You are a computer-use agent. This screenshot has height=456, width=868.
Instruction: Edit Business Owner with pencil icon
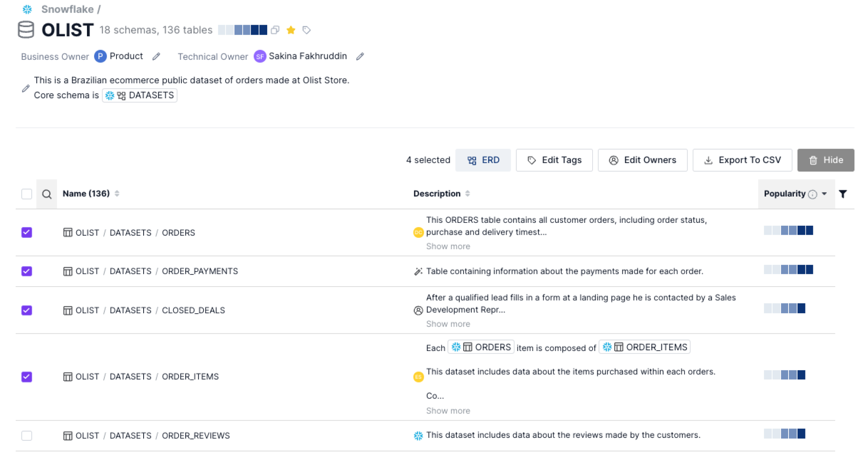point(156,57)
